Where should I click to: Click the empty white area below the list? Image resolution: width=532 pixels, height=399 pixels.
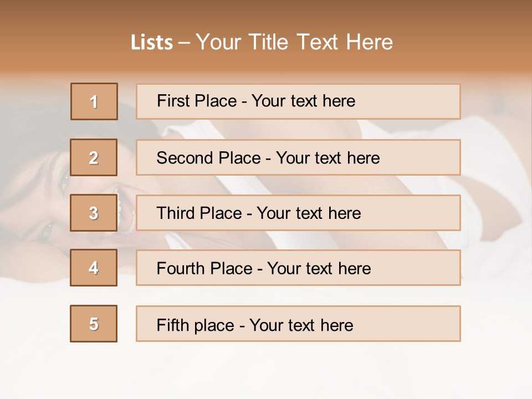[x=266, y=371]
